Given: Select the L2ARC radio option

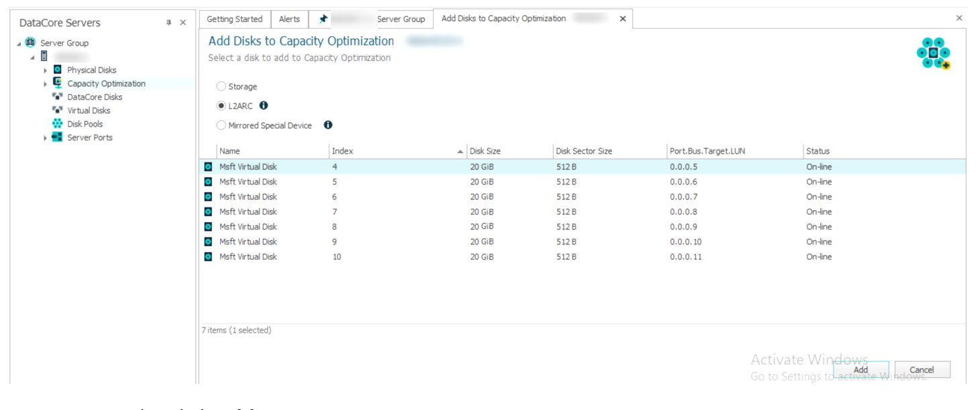Looking at the screenshot, I should (x=222, y=106).
